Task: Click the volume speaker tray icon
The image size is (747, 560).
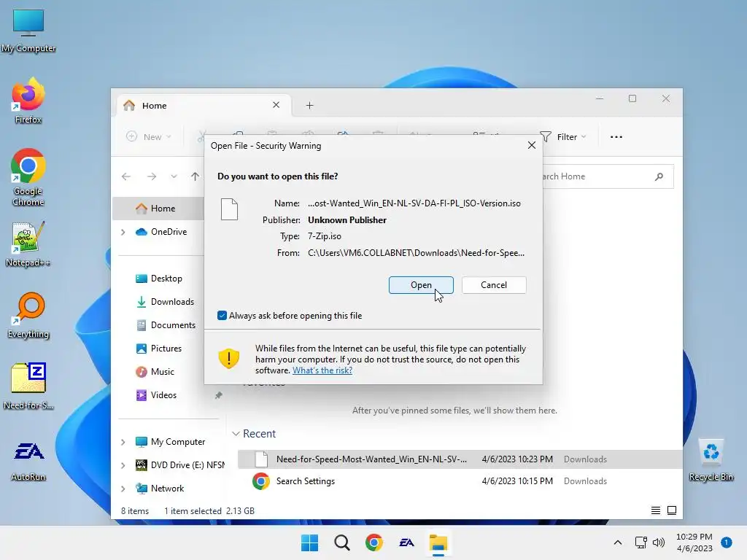Action: (x=659, y=542)
